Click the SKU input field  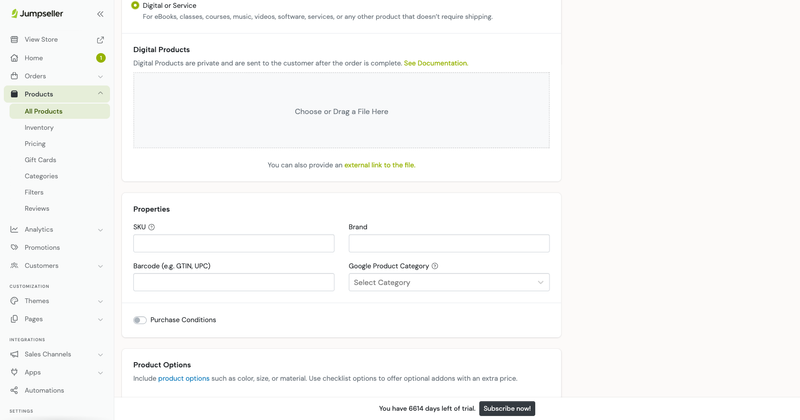234,243
